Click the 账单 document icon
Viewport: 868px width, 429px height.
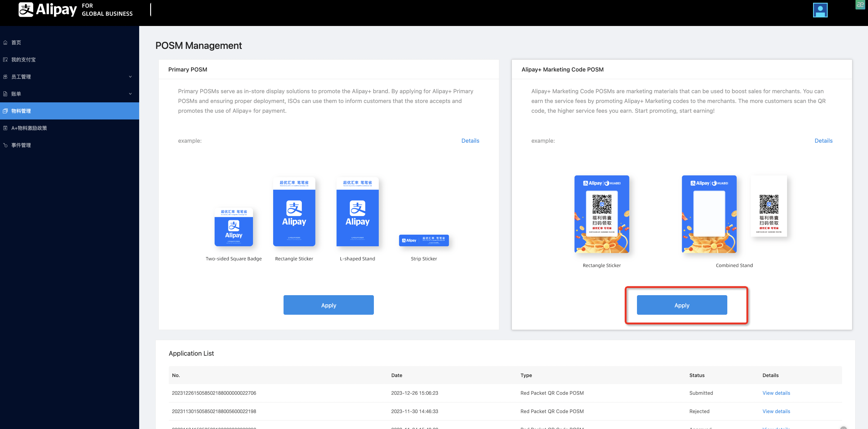(x=5, y=94)
